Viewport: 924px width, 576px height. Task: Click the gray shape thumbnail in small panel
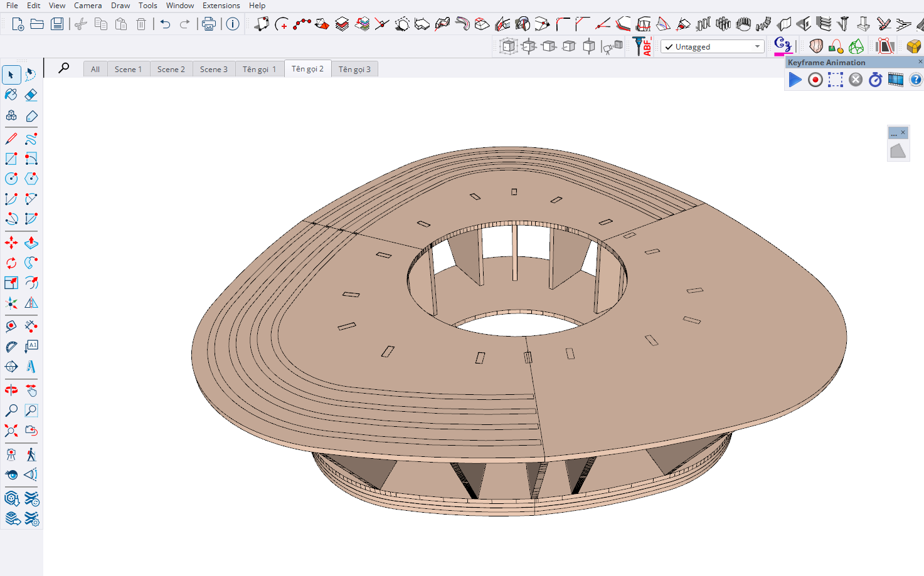898,150
